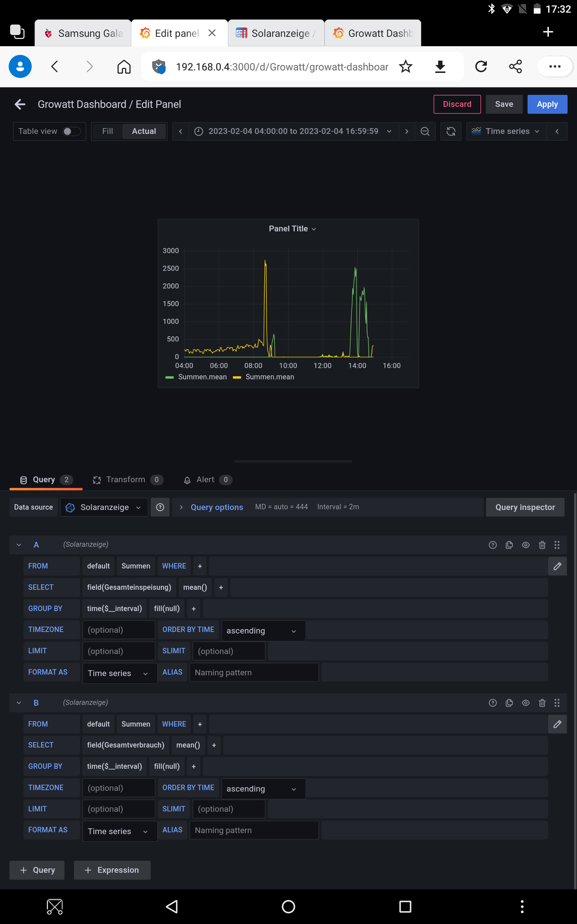The width and height of the screenshot is (577, 924).
Task: Go back using the dashboard arrow icon
Action: 20,104
